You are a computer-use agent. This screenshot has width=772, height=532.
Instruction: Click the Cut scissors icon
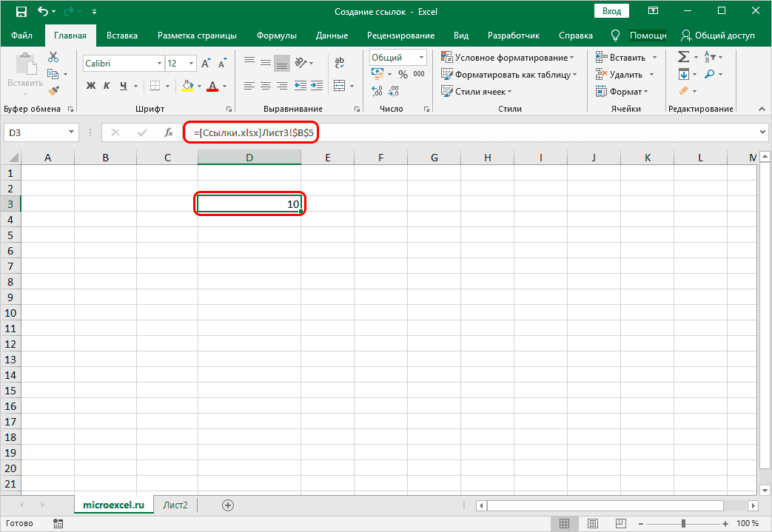coord(53,57)
